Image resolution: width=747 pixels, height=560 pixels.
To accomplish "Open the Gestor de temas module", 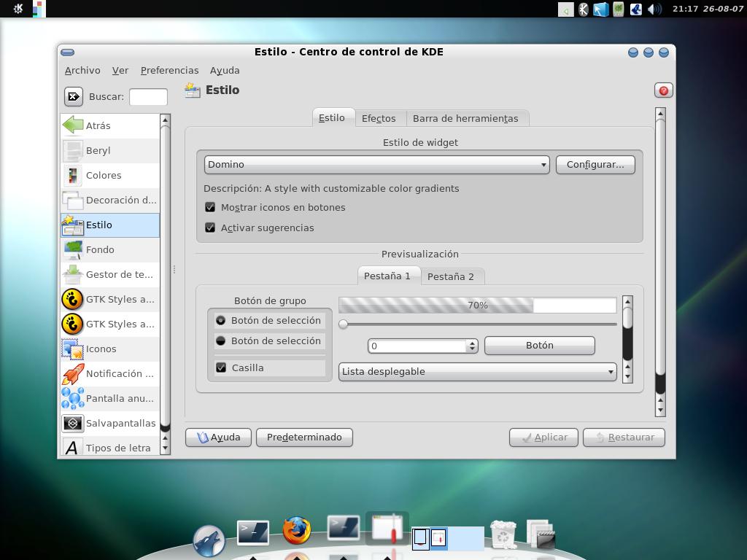I will 110,274.
